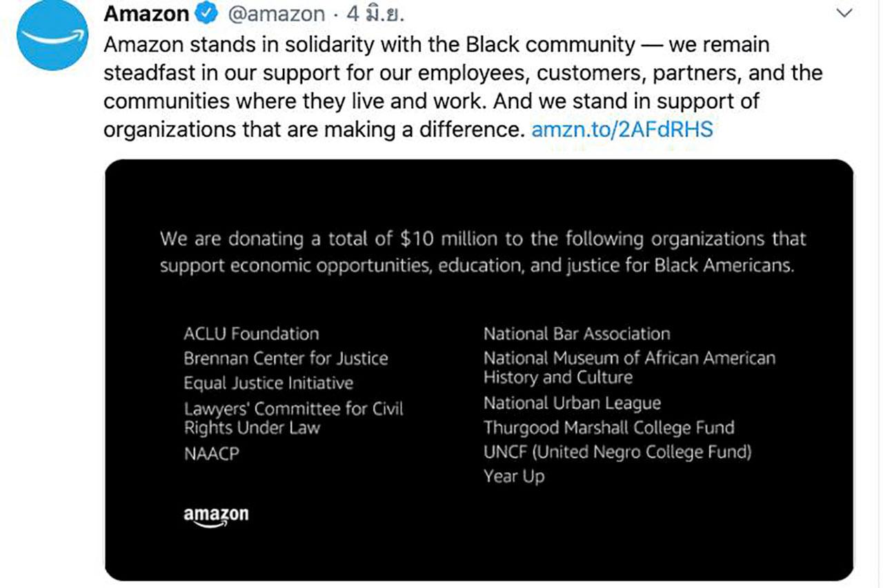Click "Thurgood Marshall College Fund" entry
Viewport: 883px width, 588px height.
click(x=608, y=427)
